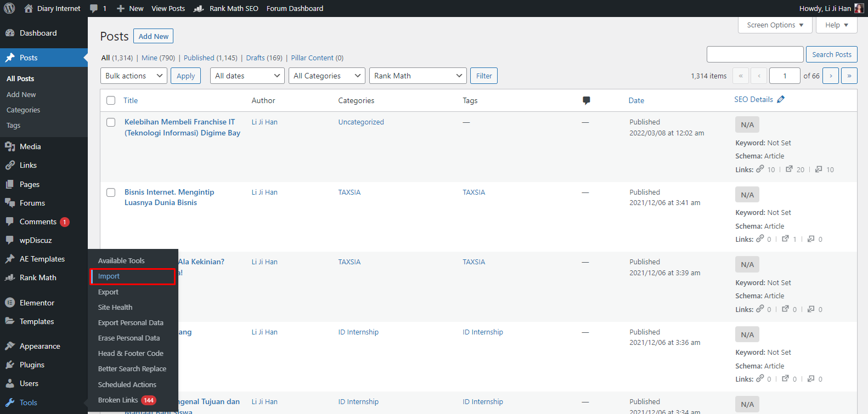This screenshot has width=868, height=414.
Task: Click the current page number field
Action: (785, 76)
